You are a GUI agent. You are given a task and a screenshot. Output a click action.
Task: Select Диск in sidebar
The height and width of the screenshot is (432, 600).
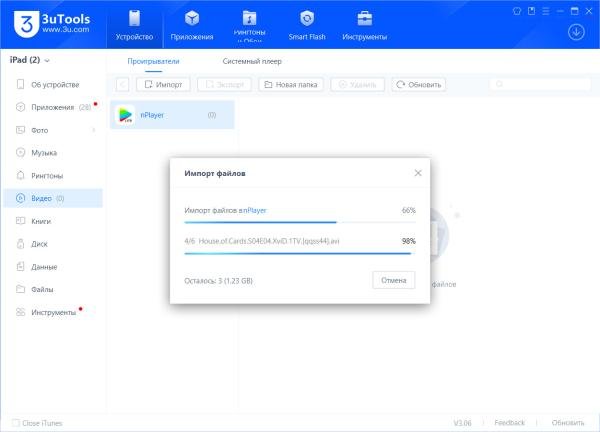pyautogui.click(x=53, y=244)
